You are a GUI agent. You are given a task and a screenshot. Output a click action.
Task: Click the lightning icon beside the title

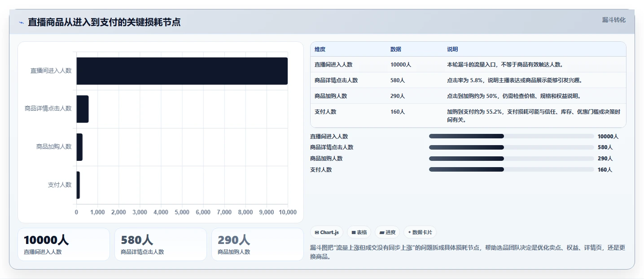[x=21, y=22]
